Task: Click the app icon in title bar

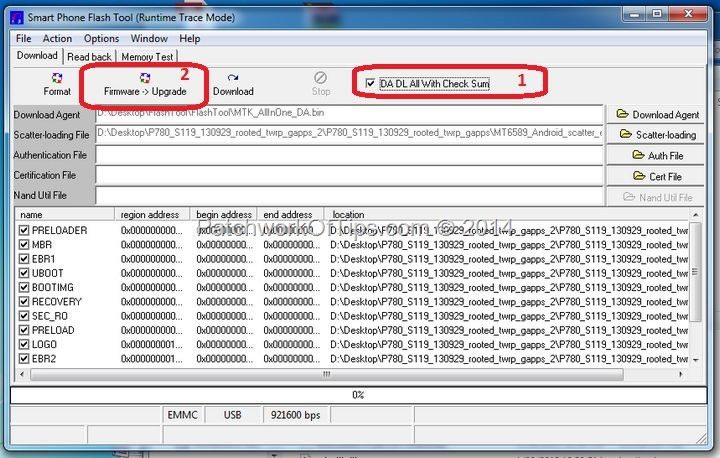Action: point(17,17)
